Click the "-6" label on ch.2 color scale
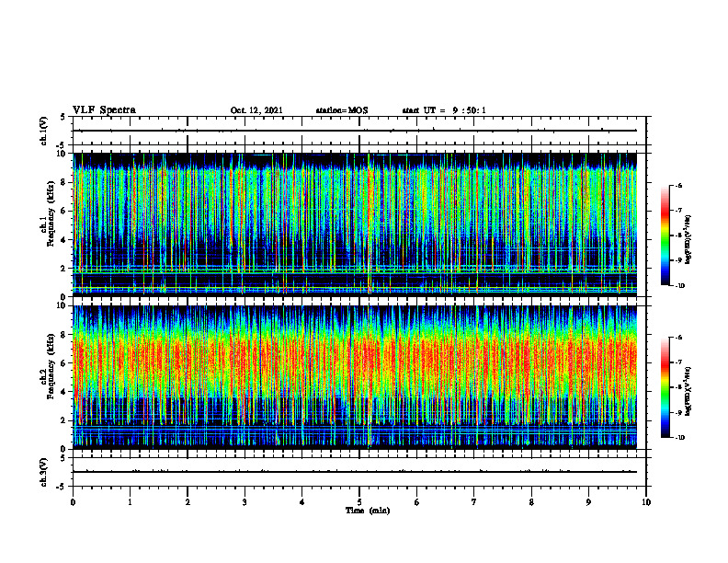The height and width of the screenshot is (563, 728). [x=678, y=338]
